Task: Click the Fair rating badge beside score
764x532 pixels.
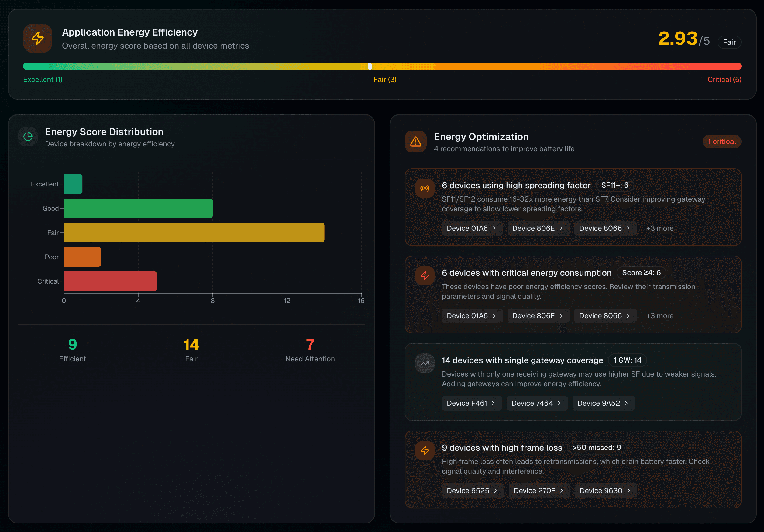Action: pos(729,42)
